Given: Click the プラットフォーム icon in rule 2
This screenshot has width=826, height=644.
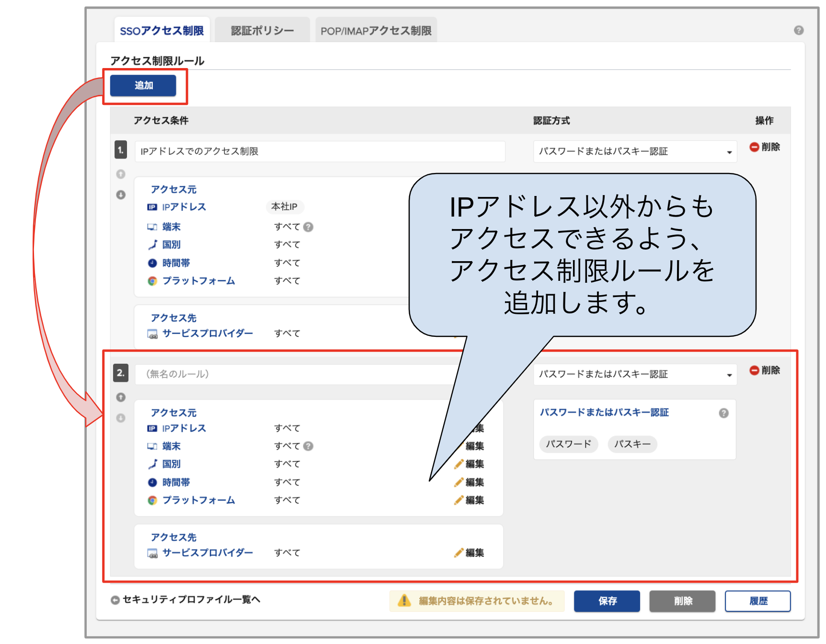Looking at the screenshot, I should click(152, 500).
